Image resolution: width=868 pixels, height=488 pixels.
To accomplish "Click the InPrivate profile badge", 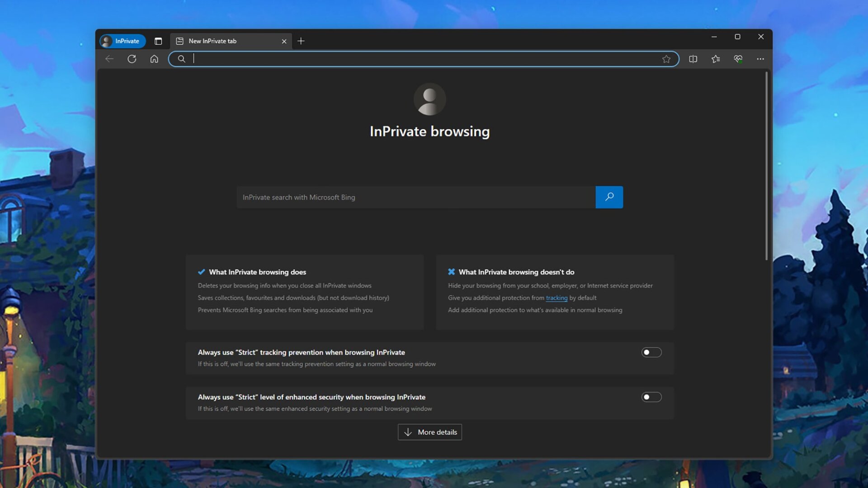I will click(x=122, y=41).
